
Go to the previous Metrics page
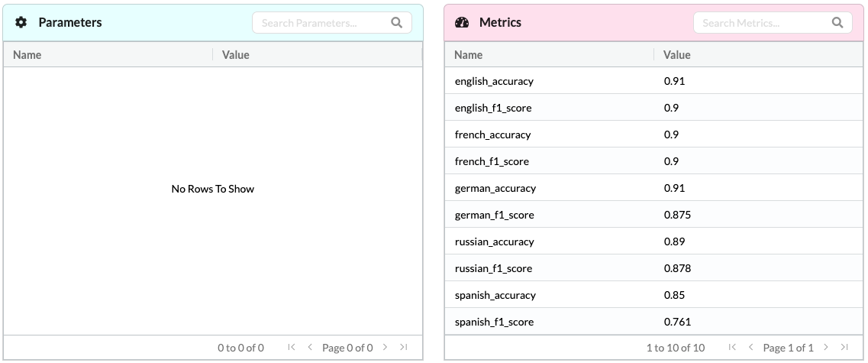[750, 348]
